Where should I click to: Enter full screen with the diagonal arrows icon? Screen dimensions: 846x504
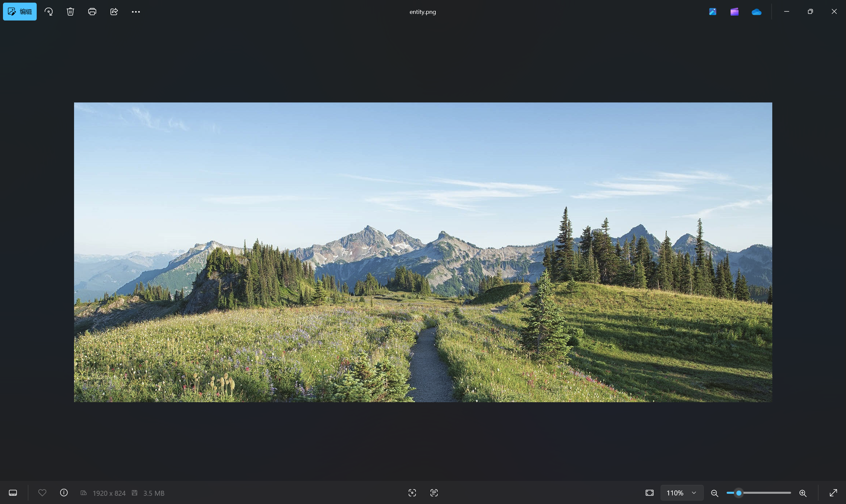point(833,493)
